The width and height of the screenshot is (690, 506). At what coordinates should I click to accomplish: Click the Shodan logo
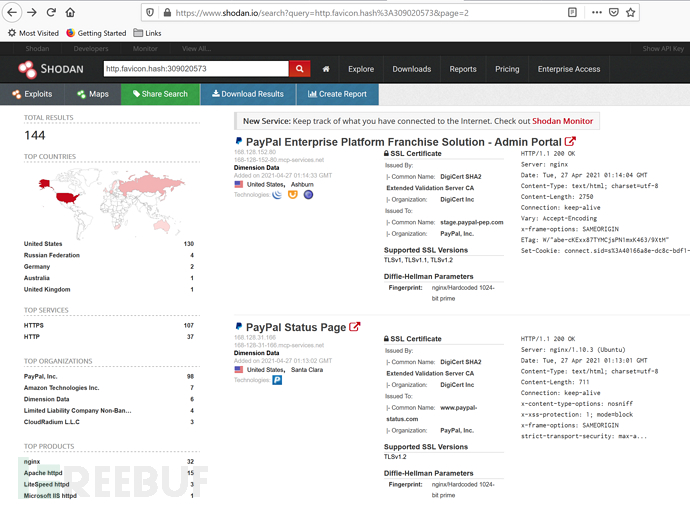pyautogui.click(x=51, y=69)
